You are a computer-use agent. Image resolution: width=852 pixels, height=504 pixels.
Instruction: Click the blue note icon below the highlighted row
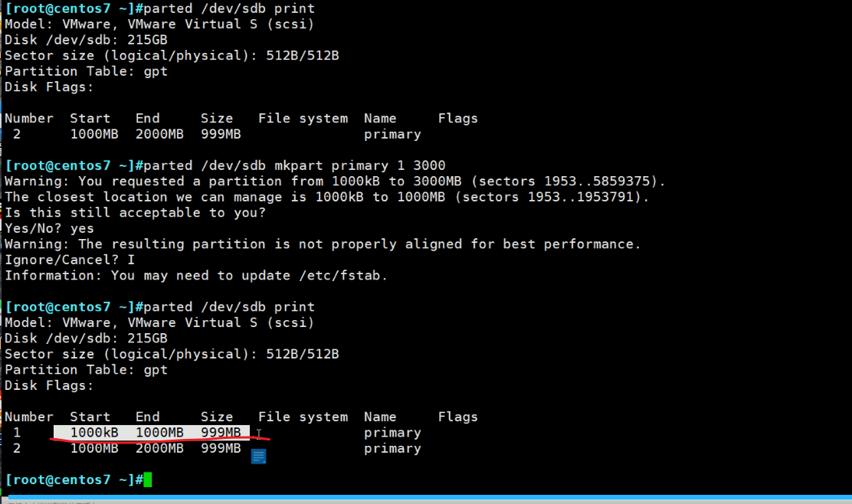coord(258,457)
